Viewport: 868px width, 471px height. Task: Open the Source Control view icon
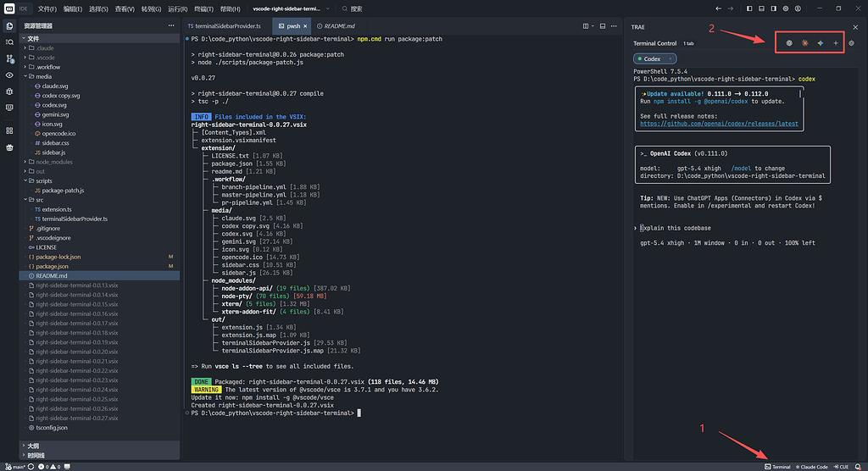tap(9, 58)
